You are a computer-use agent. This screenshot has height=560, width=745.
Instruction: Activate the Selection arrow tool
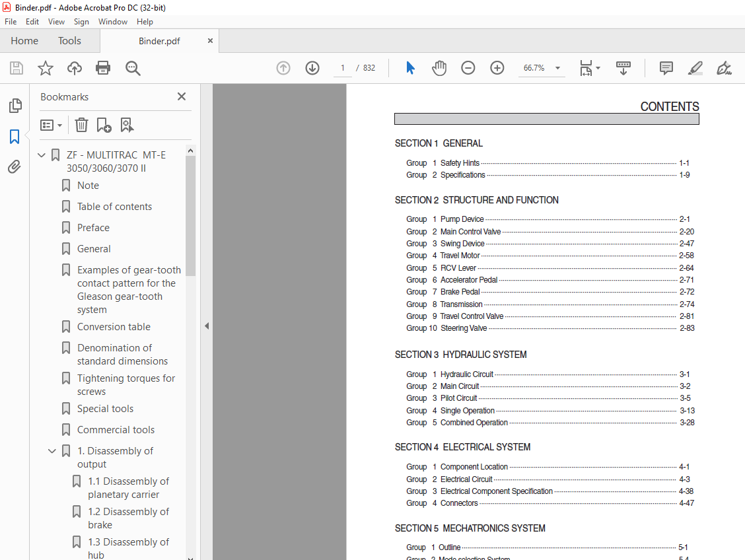[411, 68]
